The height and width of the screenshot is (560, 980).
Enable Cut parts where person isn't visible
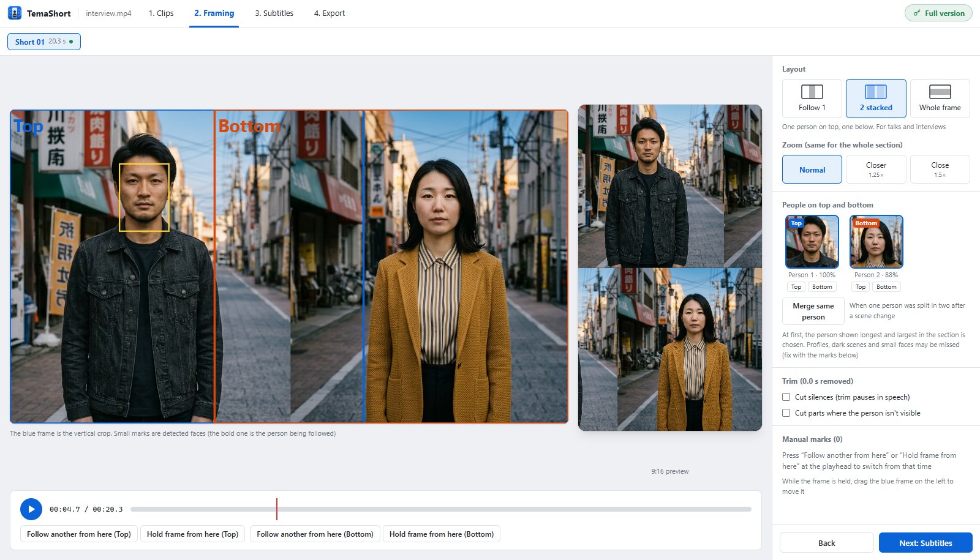point(786,413)
